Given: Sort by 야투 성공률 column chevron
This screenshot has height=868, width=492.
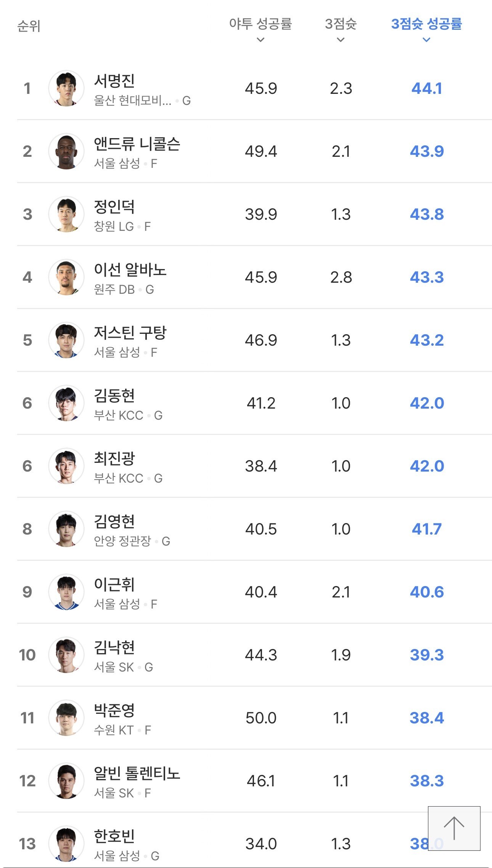Looking at the screenshot, I should click(x=260, y=40).
